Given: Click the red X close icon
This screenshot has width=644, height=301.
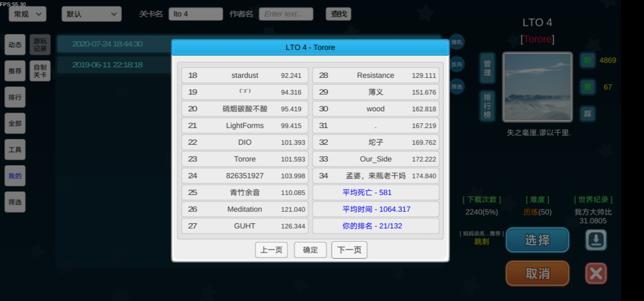Looking at the screenshot, I should 596,273.
